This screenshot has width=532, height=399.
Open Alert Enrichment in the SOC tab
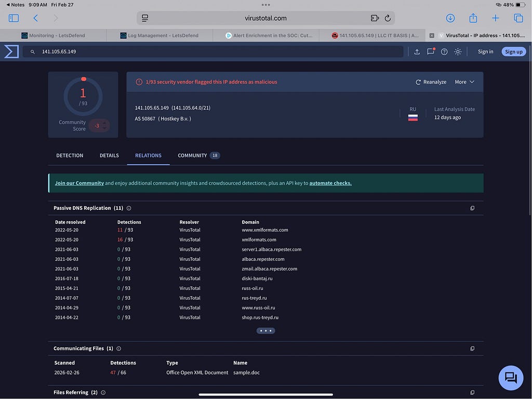point(266,35)
